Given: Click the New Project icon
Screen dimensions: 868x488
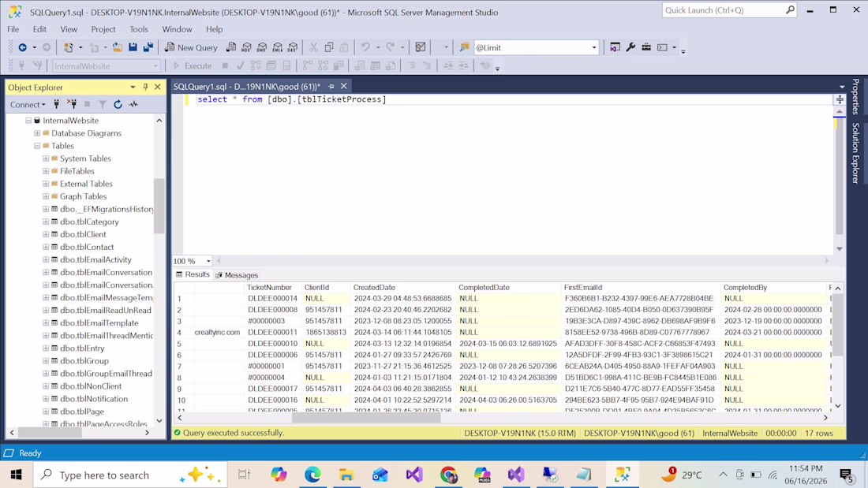Looking at the screenshot, I should (x=68, y=47).
